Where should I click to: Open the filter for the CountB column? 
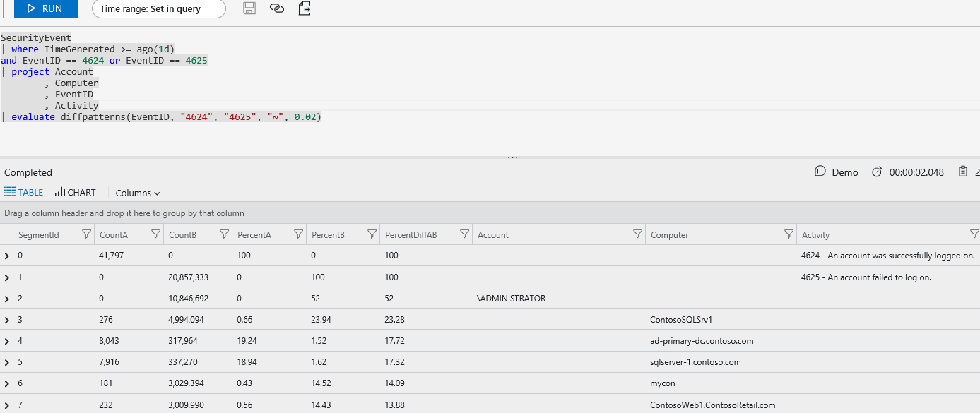pyautogui.click(x=225, y=234)
